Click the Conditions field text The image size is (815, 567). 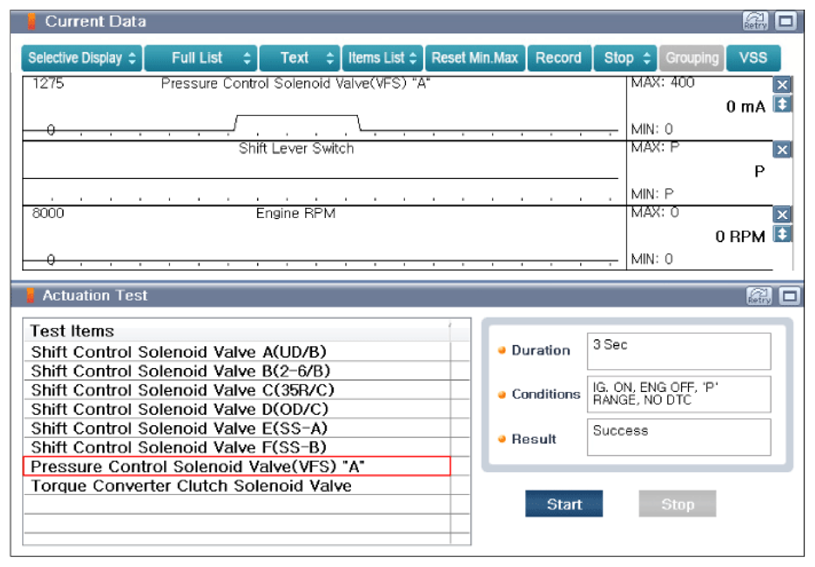[679, 394]
